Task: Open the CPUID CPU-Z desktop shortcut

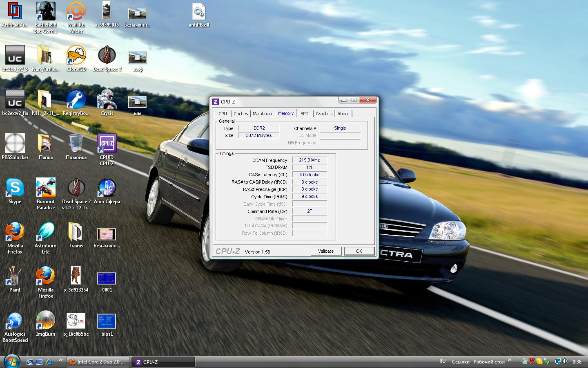Action: coord(107,144)
